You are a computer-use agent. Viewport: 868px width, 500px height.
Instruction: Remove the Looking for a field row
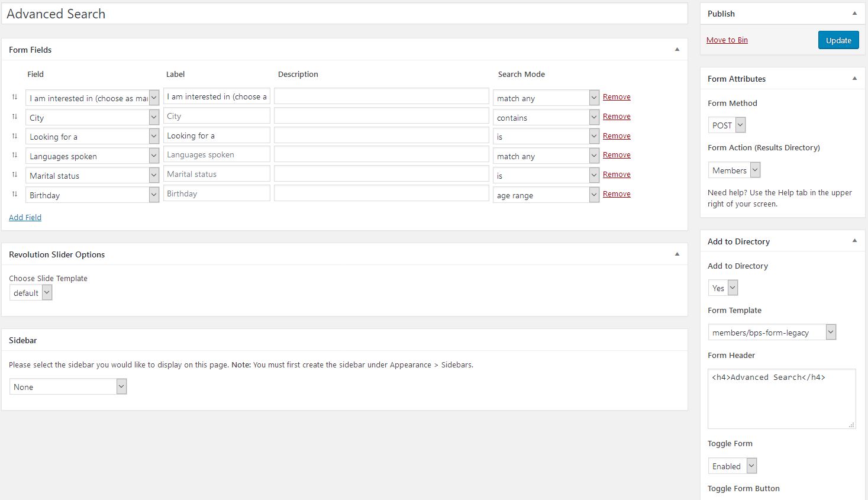pos(617,136)
